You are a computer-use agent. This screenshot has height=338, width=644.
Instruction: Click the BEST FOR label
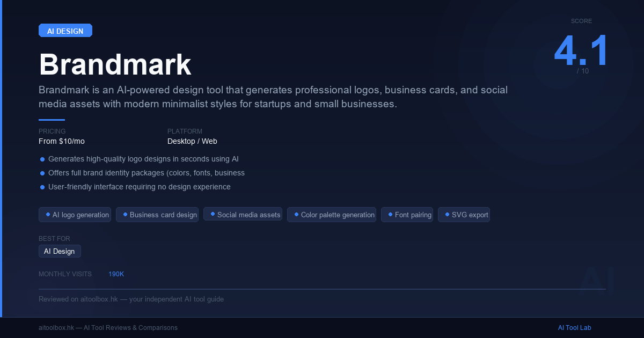[x=54, y=239]
